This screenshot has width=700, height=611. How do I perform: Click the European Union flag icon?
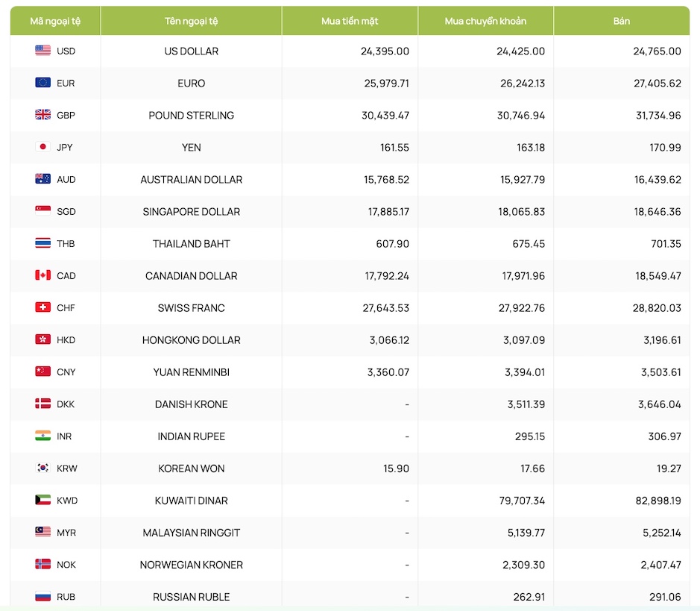pos(43,83)
